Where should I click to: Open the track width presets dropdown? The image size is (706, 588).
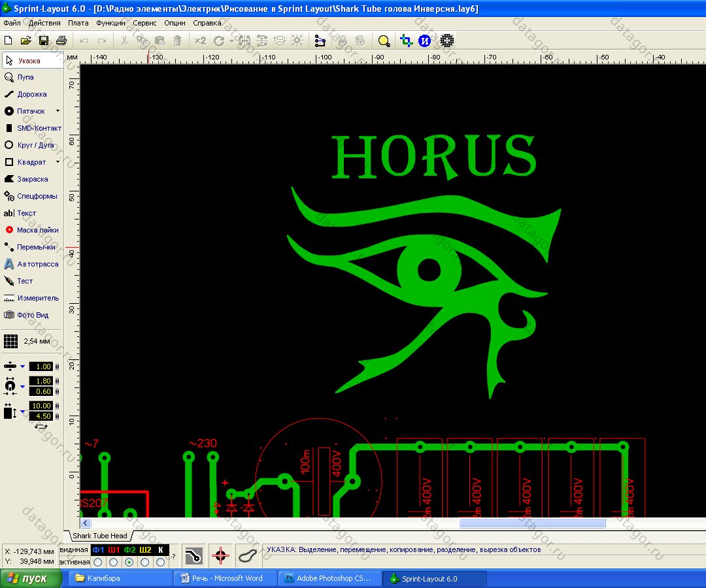coord(22,367)
